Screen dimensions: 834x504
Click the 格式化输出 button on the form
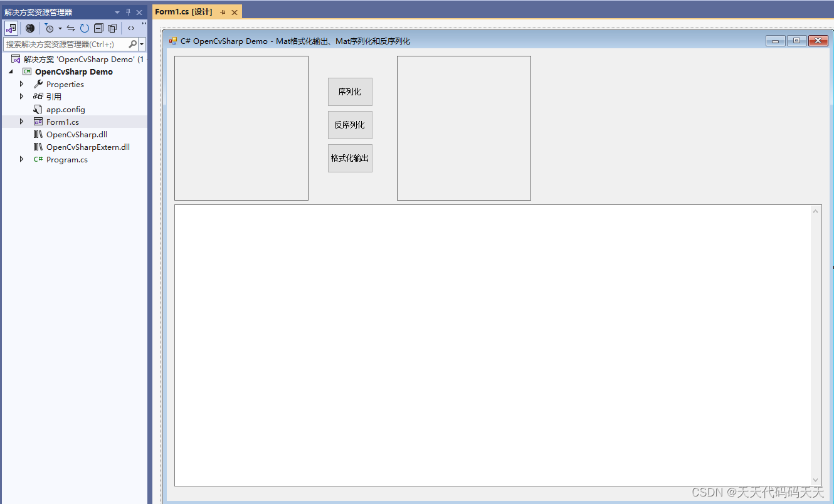click(x=350, y=158)
